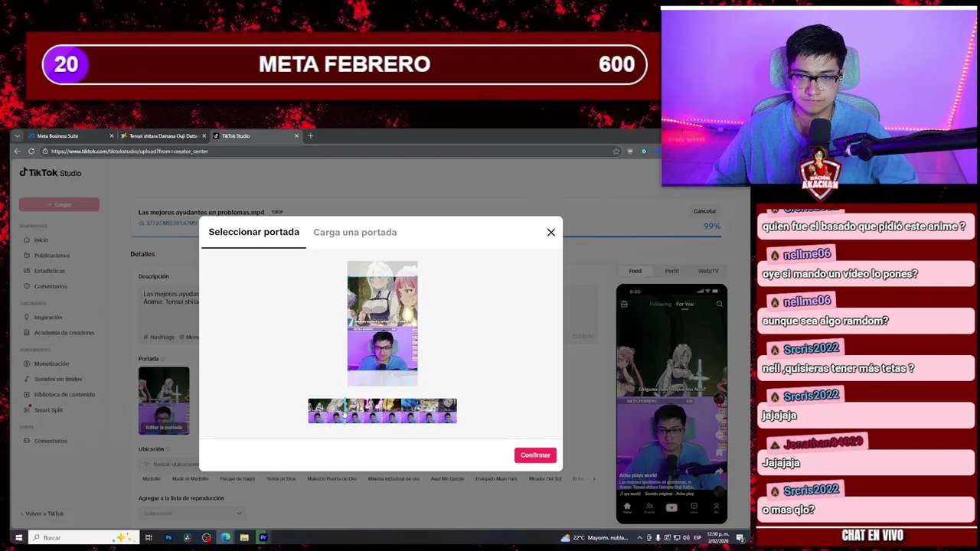The image size is (980, 551).
Task: Confirm the cover with Confirmar button
Action: [535, 455]
